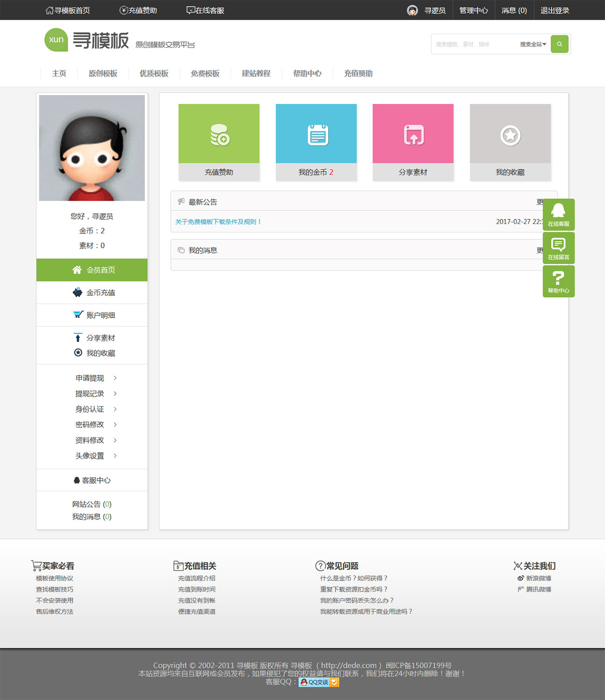Click the floating 帮助中心 question mark icon

[558, 281]
